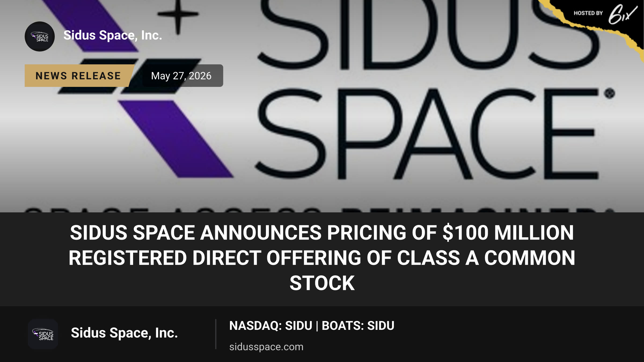The image size is (644, 362).
Task: Click the lower purple chevron stripe
Action: pyautogui.click(x=176, y=139)
